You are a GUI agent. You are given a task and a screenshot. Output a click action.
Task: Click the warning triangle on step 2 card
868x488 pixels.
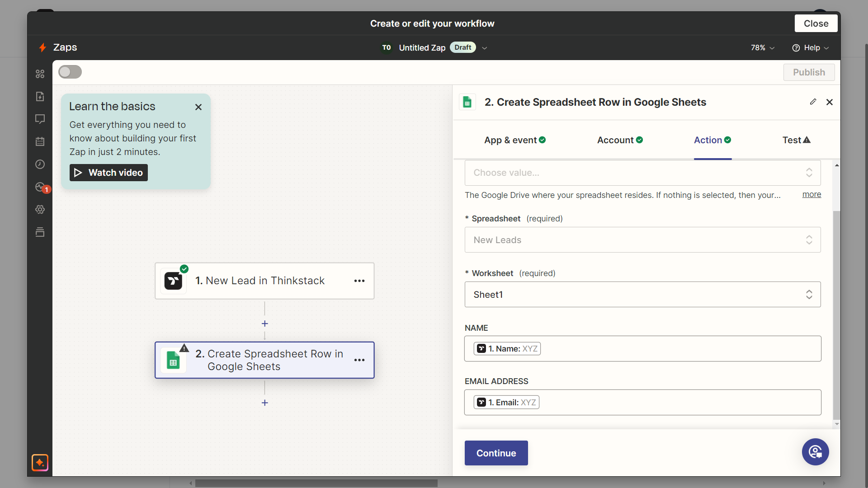[184, 348]
